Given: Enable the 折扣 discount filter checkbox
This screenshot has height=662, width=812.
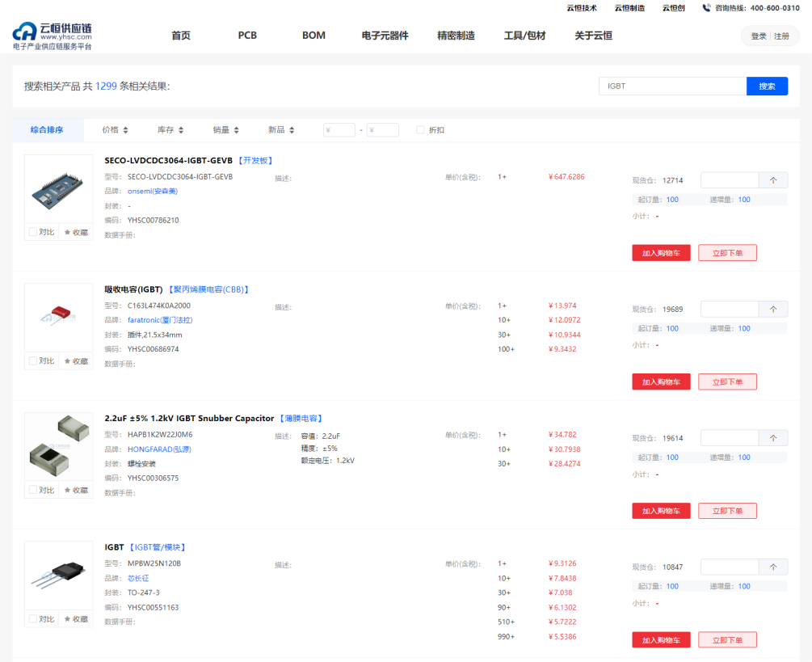Looking at the screenshot, I should (420, 130).
